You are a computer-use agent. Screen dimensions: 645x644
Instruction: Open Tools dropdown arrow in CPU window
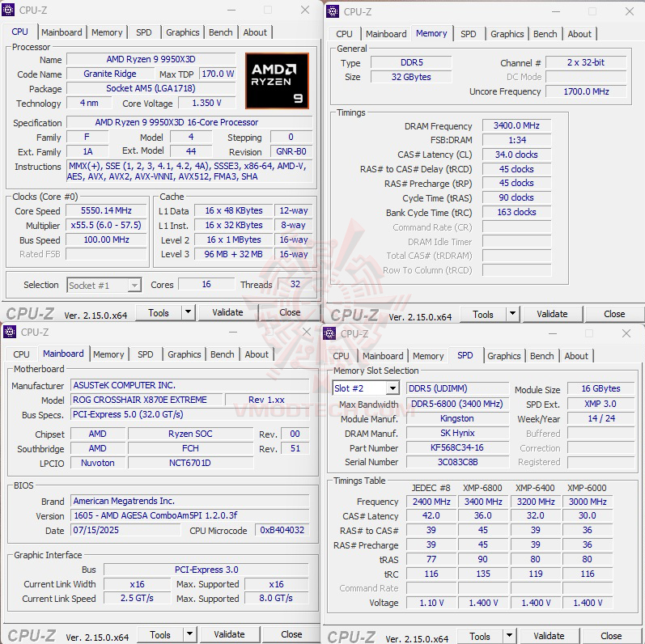188,312
